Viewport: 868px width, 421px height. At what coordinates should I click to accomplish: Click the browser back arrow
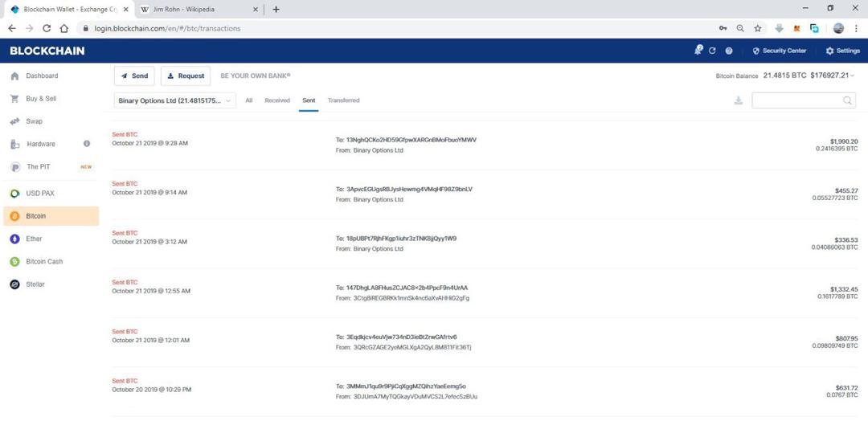click(12, 28)
